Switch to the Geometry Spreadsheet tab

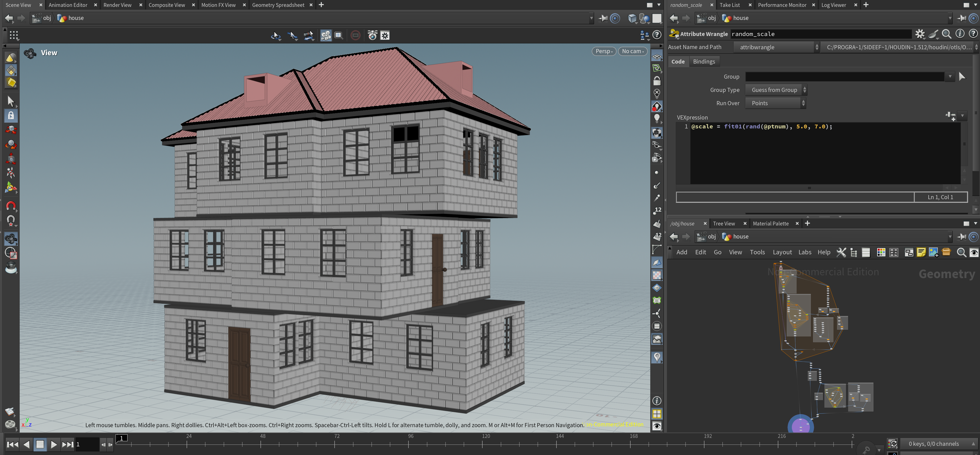point(278,5)
